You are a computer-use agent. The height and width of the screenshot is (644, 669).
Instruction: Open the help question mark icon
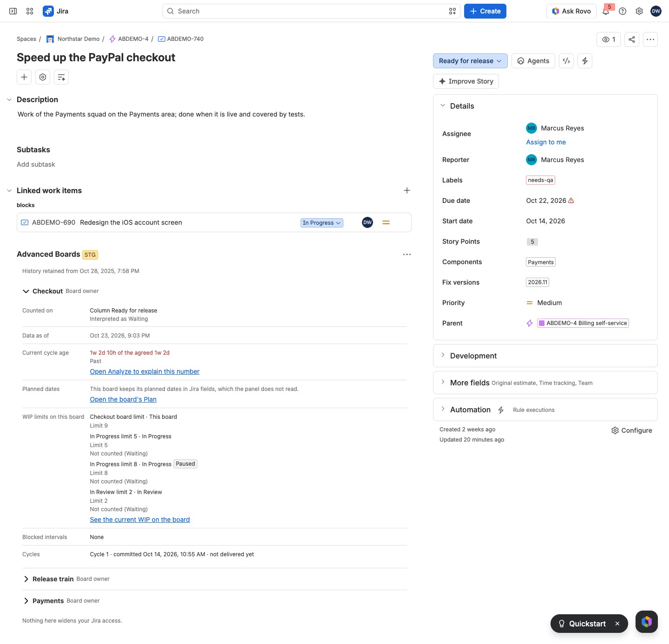click(x=623, y=11)
